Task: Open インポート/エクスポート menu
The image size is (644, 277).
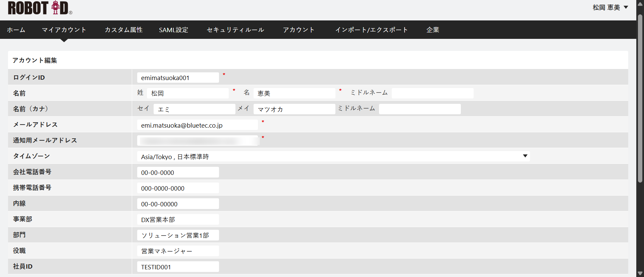Action: click(371, 30)
